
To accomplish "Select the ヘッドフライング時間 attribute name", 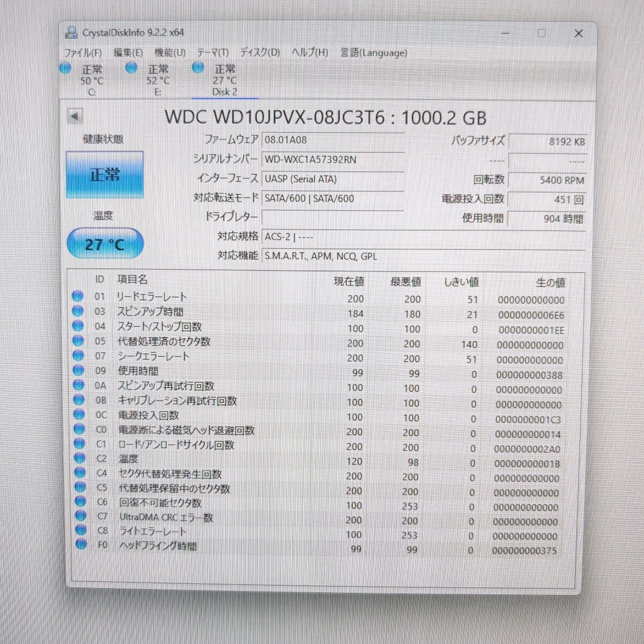I will tap(158, 546).
